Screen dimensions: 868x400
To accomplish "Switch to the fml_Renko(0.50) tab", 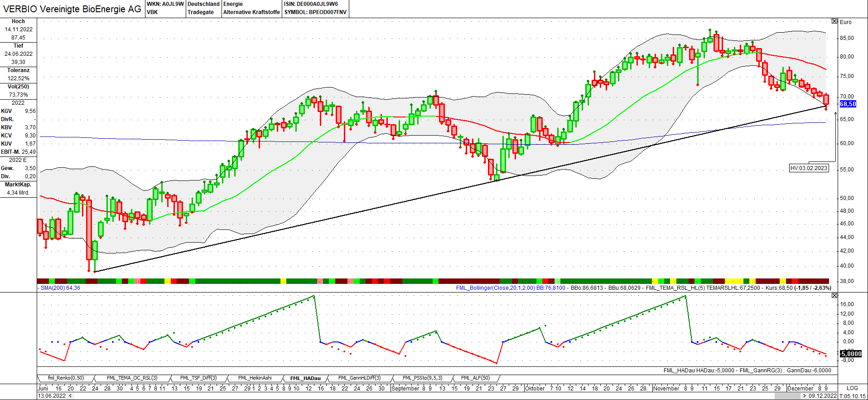I will (x=66, y=378).
